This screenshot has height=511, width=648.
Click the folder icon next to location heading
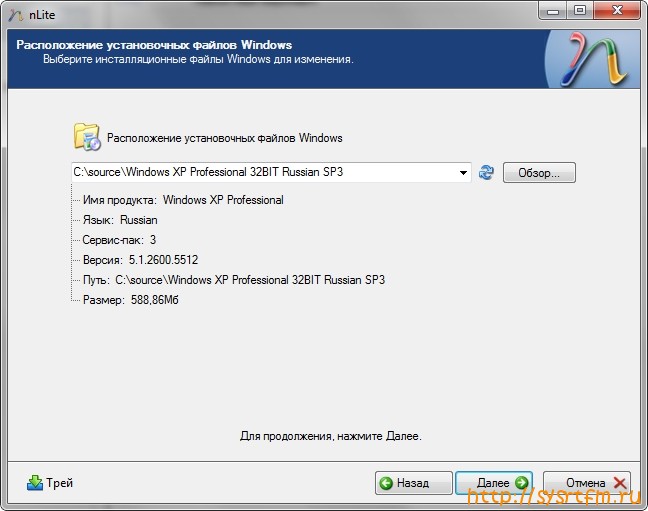[87, 136]
